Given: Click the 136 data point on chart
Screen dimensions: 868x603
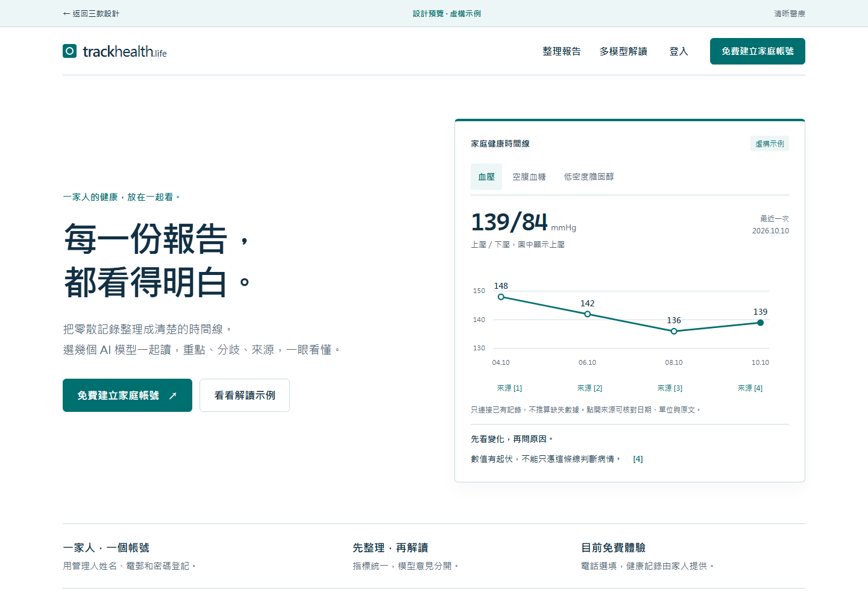Looking at the screenshot, I should 674,331.
